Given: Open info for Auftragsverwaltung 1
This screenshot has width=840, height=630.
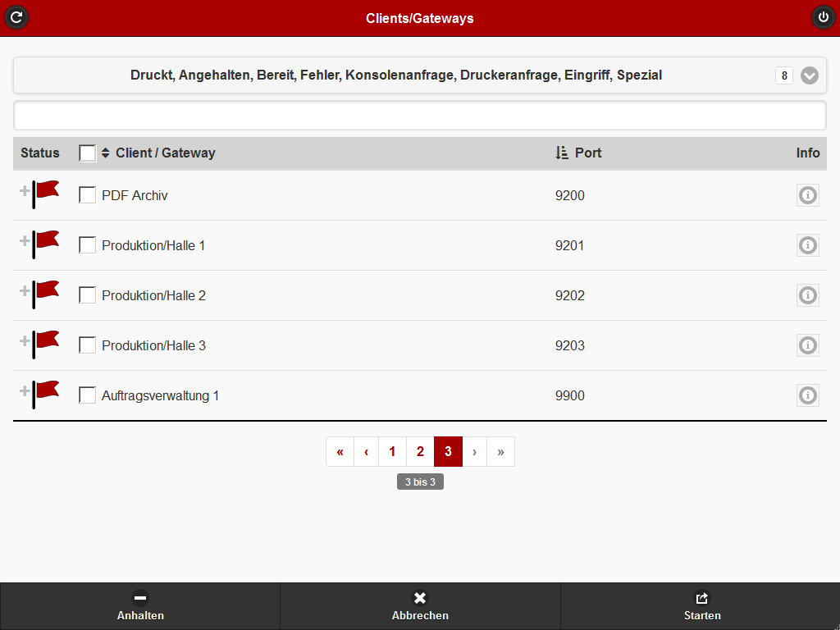Looking at the screenshot, I should (x=808, y=395).
